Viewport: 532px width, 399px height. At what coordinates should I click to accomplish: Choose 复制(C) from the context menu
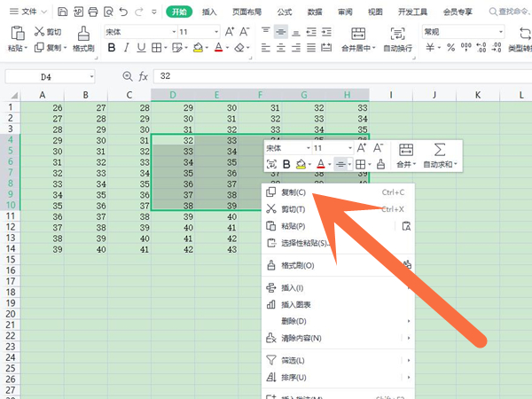(293, 192)
